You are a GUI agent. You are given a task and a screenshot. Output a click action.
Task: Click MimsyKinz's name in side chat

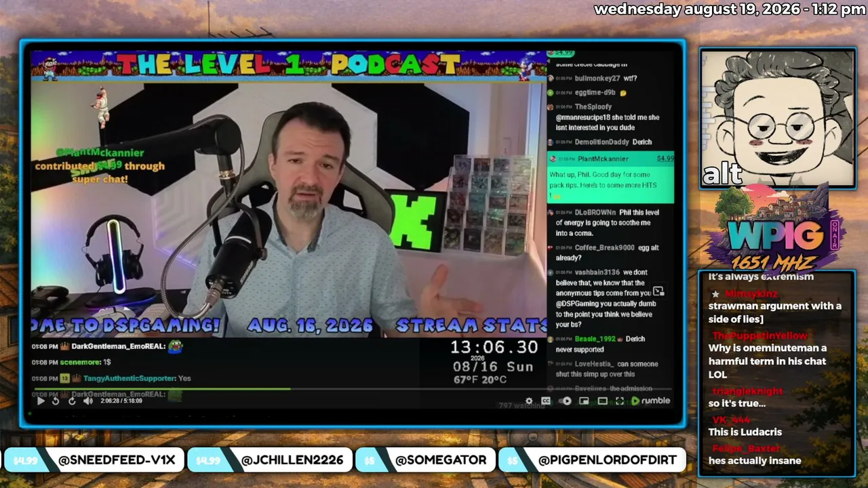pos(751,293)
